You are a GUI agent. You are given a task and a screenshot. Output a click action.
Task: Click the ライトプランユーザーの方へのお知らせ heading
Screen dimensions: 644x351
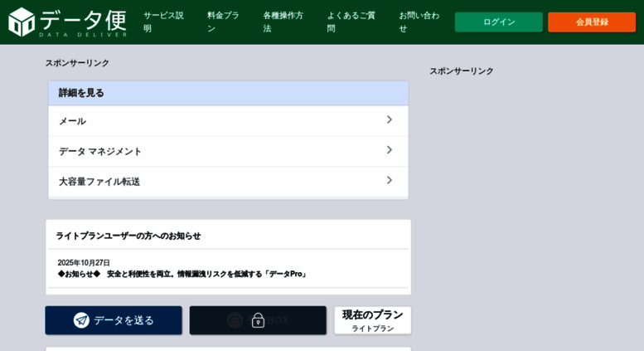[x=128, y=236]
